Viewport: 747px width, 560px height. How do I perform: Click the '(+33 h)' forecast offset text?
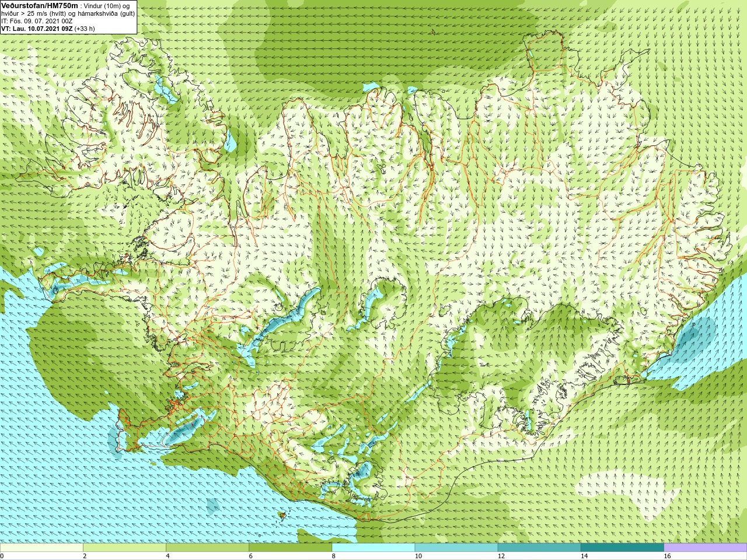pos(85,29)
